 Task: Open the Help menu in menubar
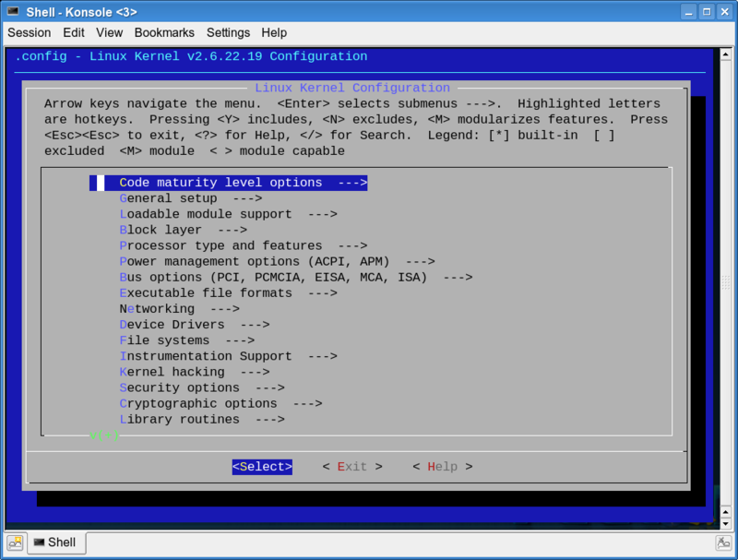coord(274,32)
